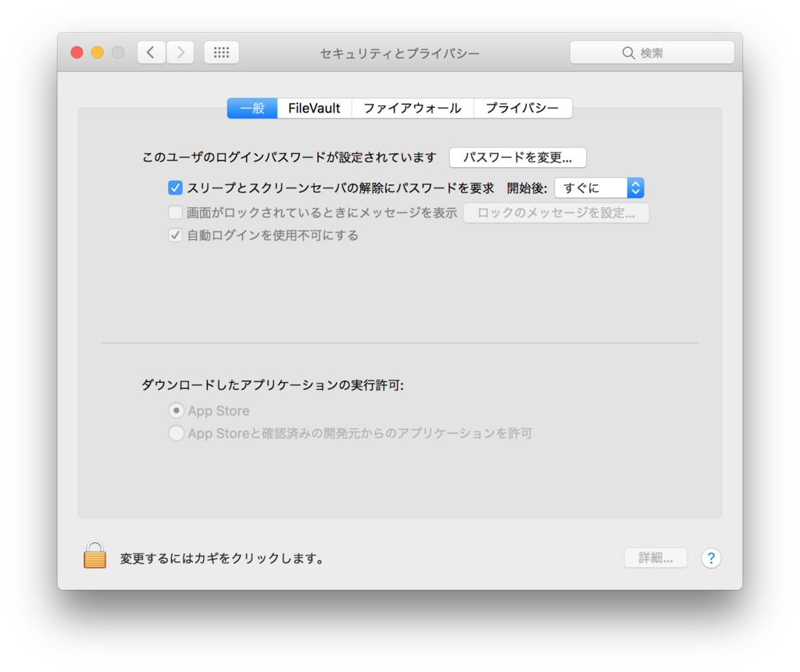Close the window with the red button
Image resolution: width=800 pixels, height=672 pixels.
tap(77, 52)
